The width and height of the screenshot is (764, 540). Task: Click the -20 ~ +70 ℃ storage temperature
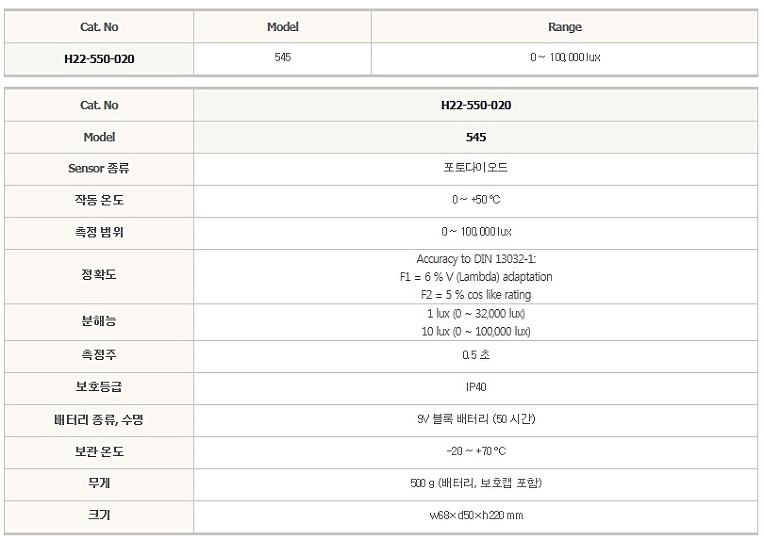click(476, 451)
